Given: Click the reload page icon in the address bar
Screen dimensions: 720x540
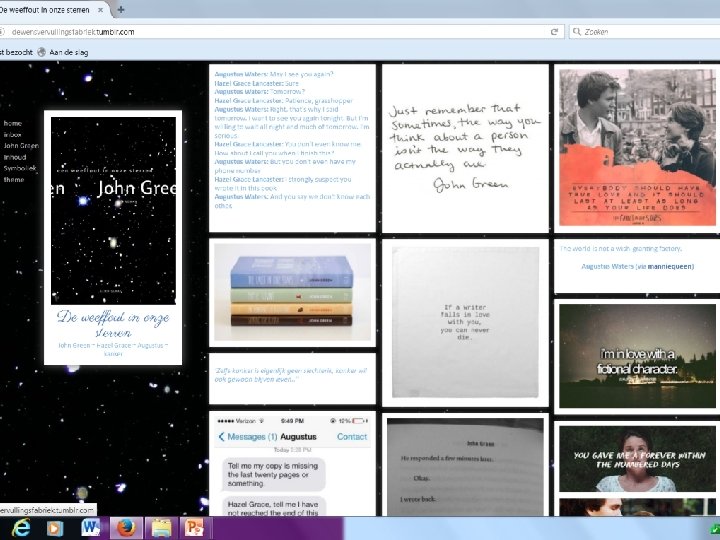Looking at the screenshot, I should (x=554, y=32).
